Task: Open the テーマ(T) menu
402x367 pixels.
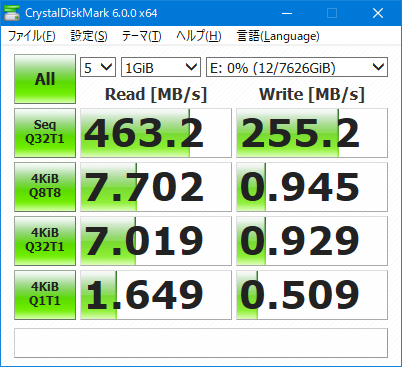Action: click(x=142, y=36)
